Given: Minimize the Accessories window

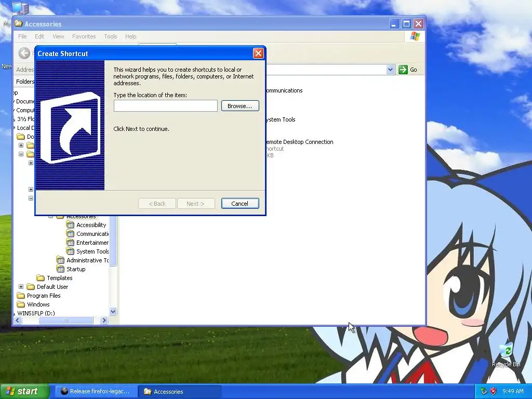Looking at the screenshot, I should (x=394, y=24).
